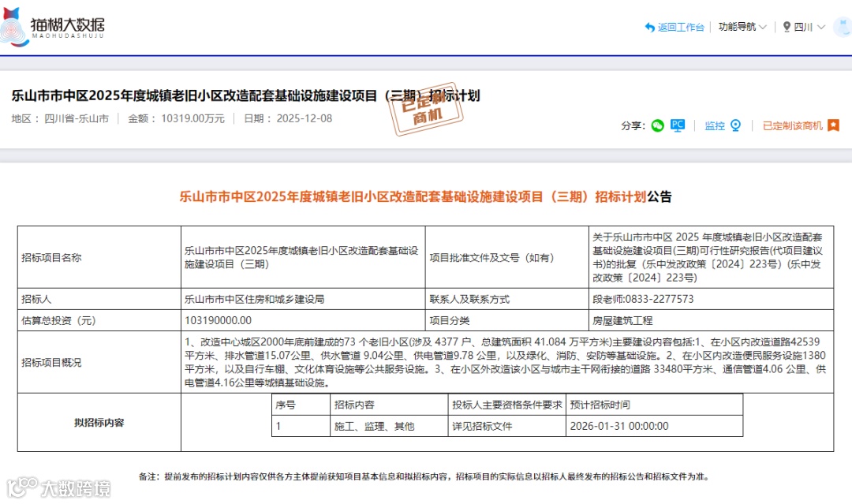This screenshot has height=504, width=852.
Task: Click the 施工、监理、其他 cell
Action: pos(388,427)
